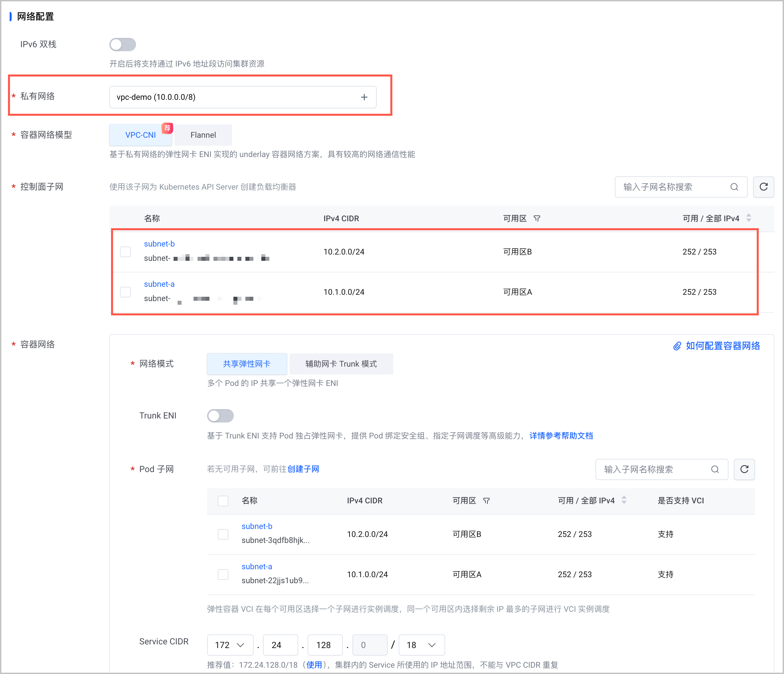Click 可用区A cell in Pod 子网 table

[467, 575]
